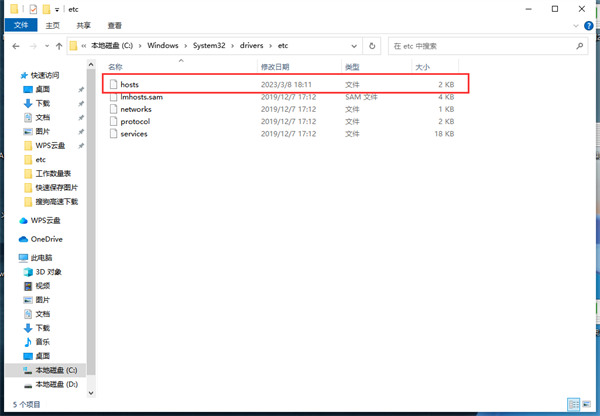Expand the ribbon chevron
The width and height of the screenshot is (600, 416).
[576, 26]
